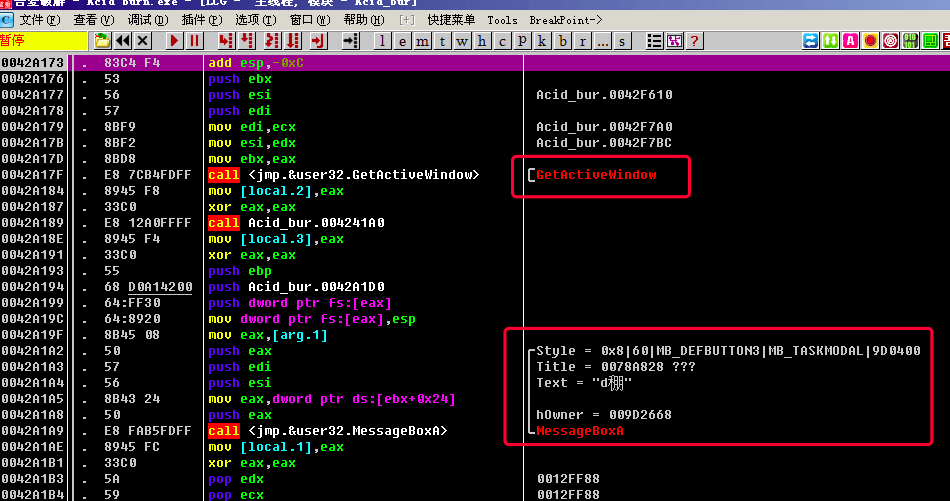950x501 pixels.
Task: Click the red Run play icon
Action: (174, 41)
